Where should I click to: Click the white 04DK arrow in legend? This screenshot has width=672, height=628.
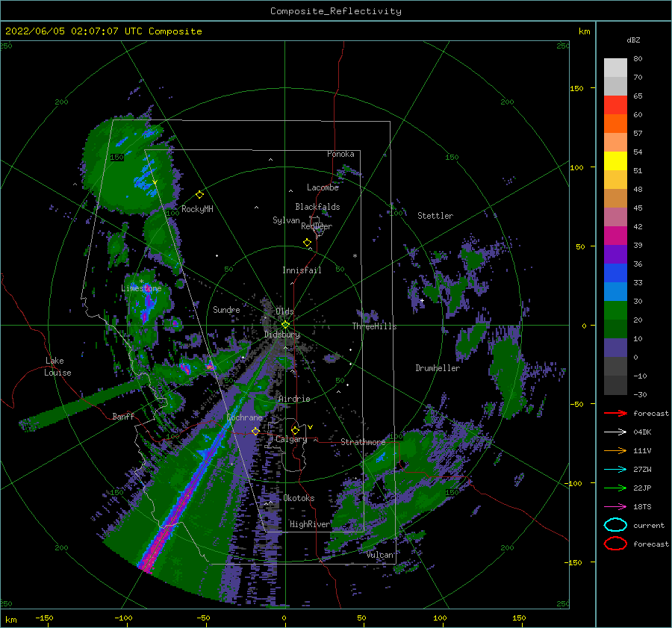pyautogui.click(x=615, y=432)
